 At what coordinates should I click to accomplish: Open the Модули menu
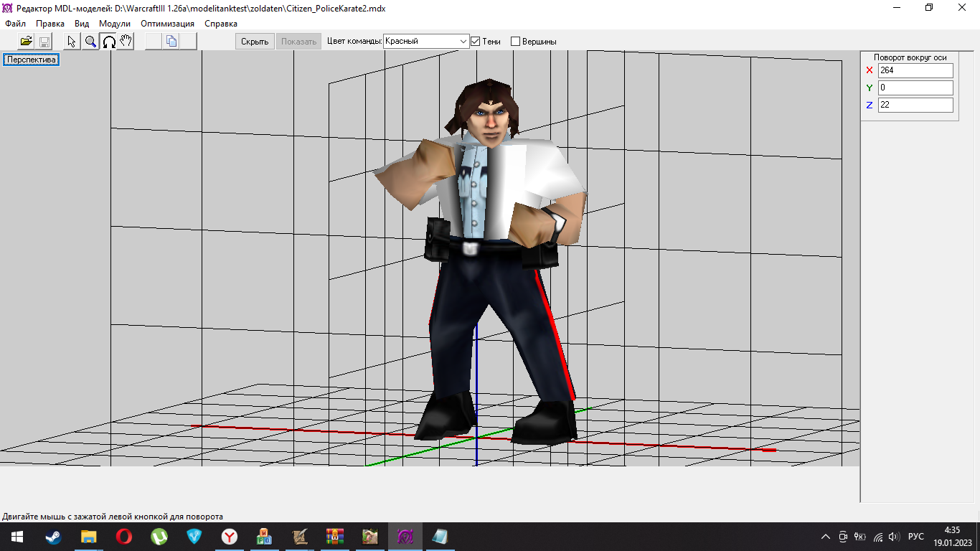tap(115, 24)
